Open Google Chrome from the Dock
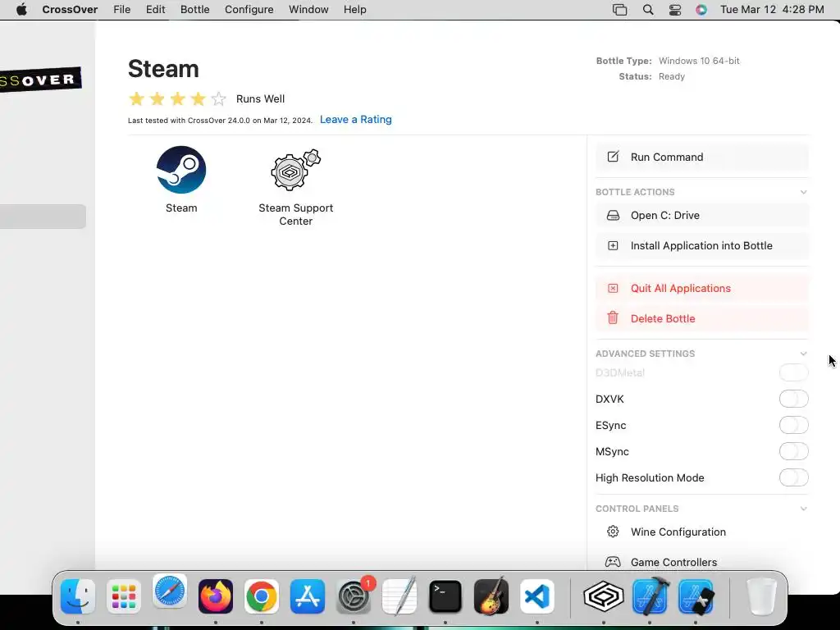 tap(262, 596)
